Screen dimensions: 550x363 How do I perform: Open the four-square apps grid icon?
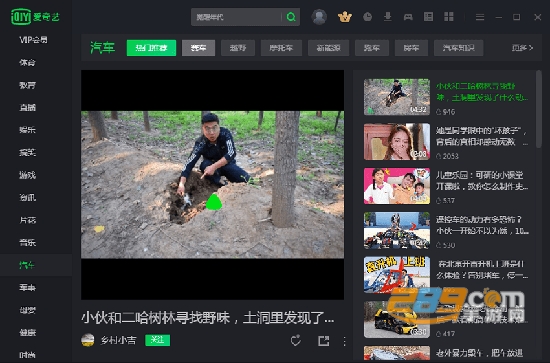point(449,17)
